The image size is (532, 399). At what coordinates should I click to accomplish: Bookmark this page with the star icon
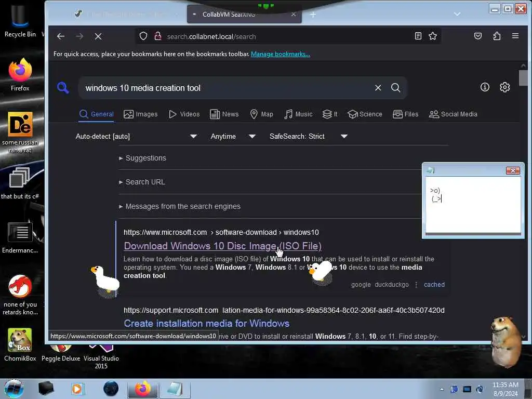point(433,36)
